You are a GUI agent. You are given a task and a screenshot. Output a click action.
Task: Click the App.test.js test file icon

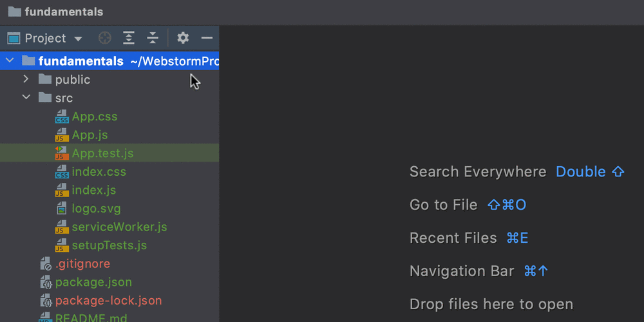point(62,153)
